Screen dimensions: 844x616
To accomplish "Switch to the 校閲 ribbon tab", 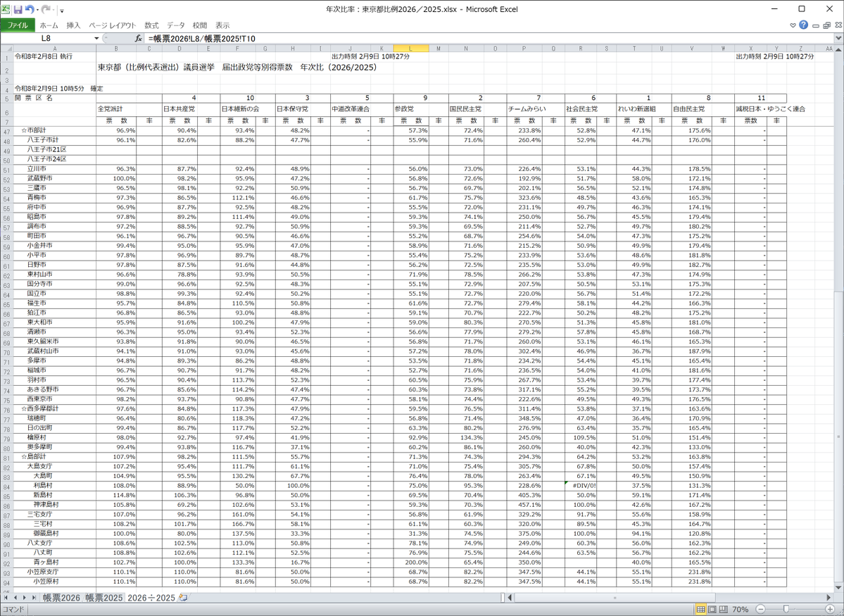I will (200, 25).
